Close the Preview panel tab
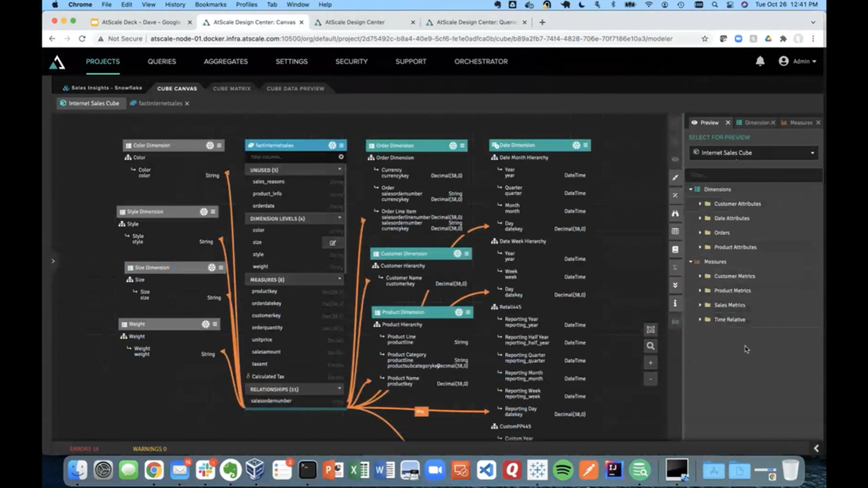Viewport: 868px width, 488px height. (728, 123)
